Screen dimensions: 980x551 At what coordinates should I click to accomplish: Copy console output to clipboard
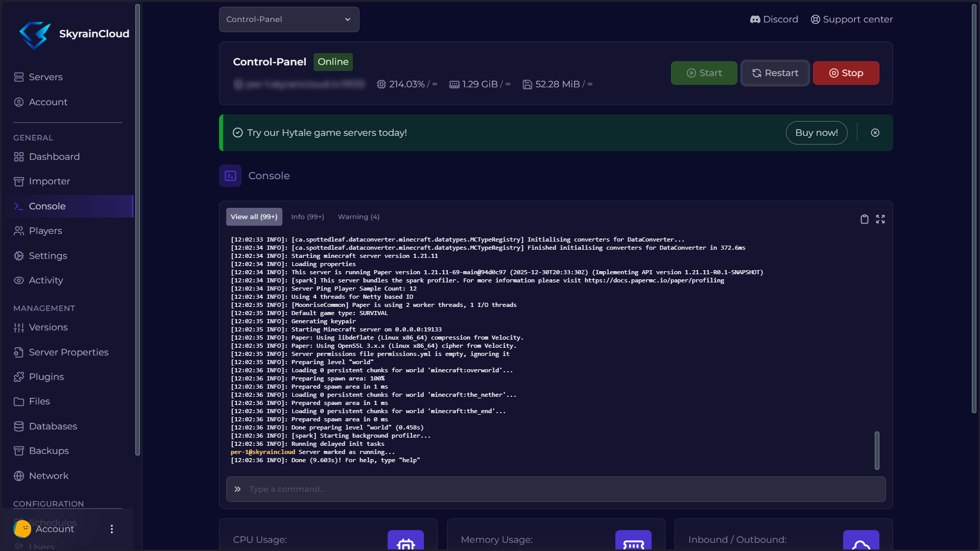(865, 219)
